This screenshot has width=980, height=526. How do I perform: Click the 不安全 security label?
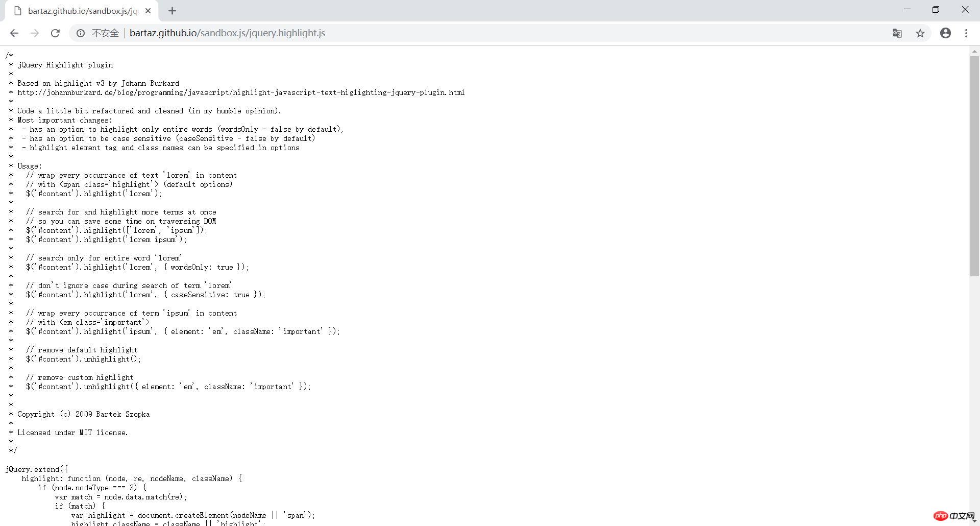[x=105, y=33]
